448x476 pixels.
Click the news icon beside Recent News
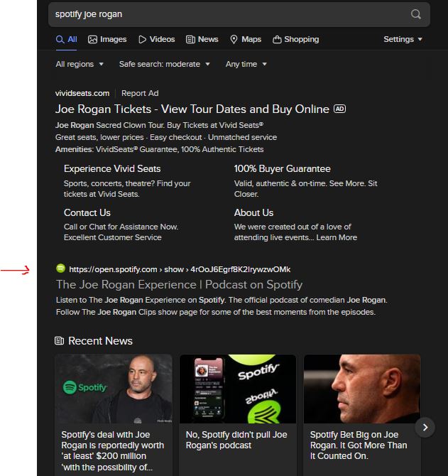click(59, 340)
